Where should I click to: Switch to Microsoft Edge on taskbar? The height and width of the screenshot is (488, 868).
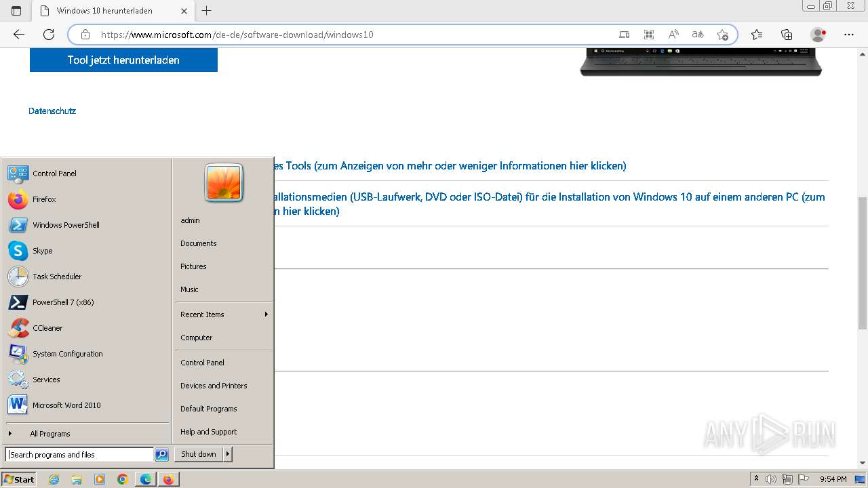pyautogui.click(x=146, y=479)
